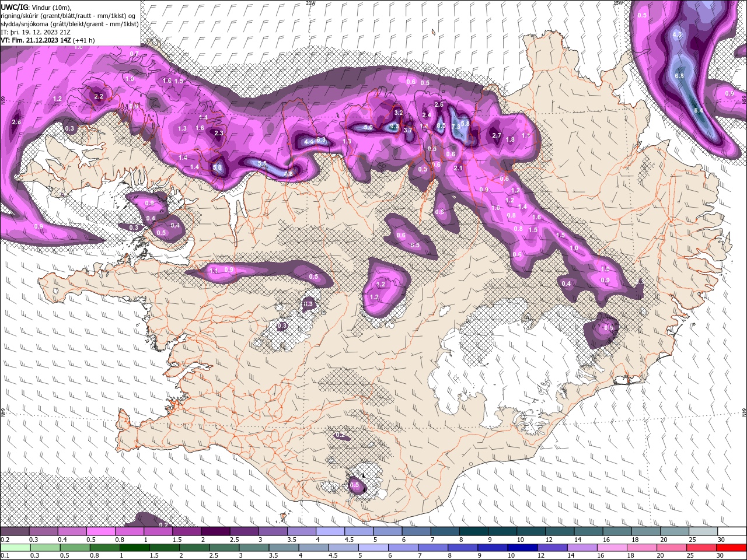Click the 1.8 precipitation value
Viewport: 747px width, 560px height.
coord(511,139)
